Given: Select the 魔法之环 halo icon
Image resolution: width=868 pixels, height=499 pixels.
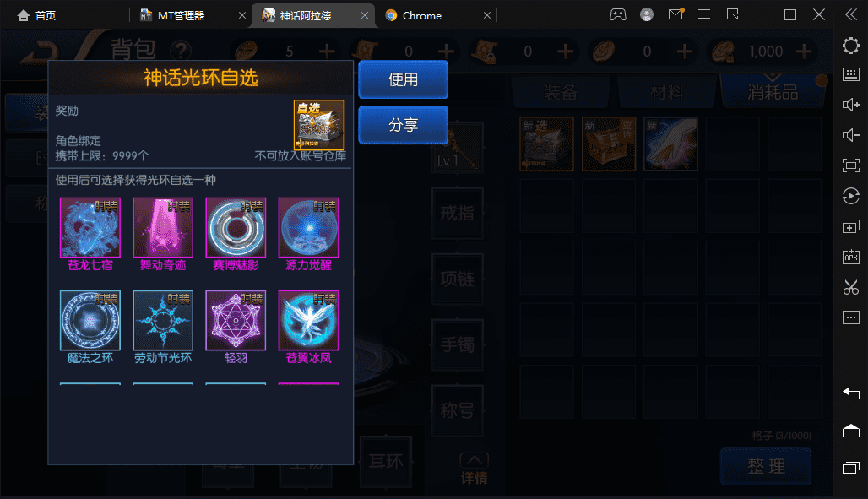Looking at the screenshot, I should point(90,320).
